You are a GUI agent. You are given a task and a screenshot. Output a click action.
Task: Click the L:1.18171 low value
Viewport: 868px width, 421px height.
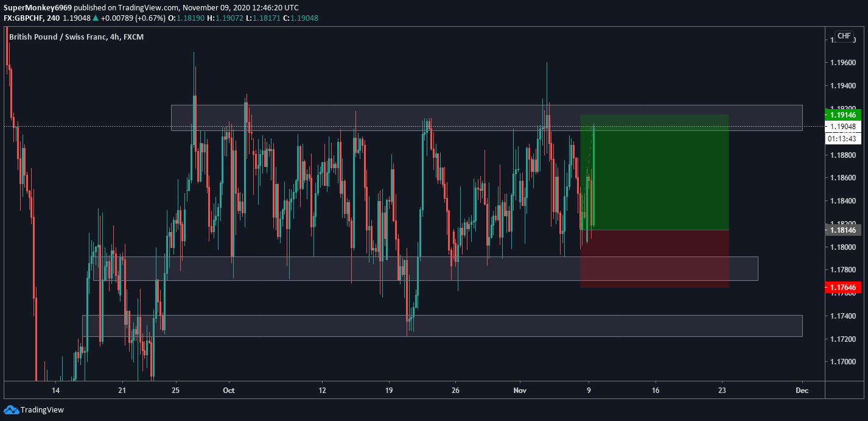[x=263, y=18]
